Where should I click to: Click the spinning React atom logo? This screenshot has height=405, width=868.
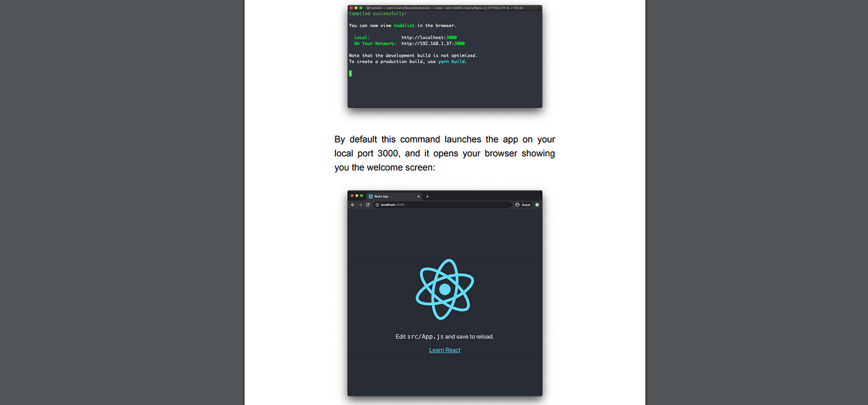(445, 289)
